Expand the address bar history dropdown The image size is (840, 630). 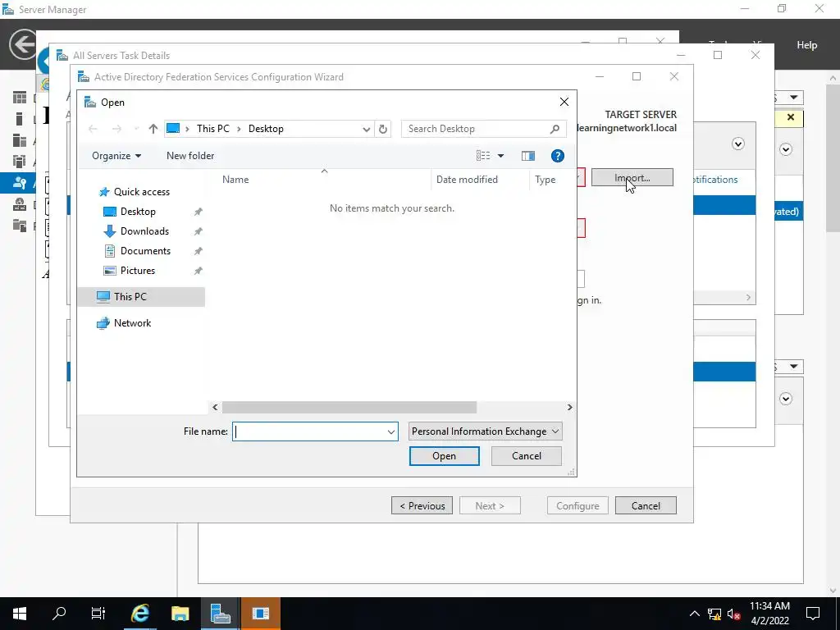pos(366,129)
